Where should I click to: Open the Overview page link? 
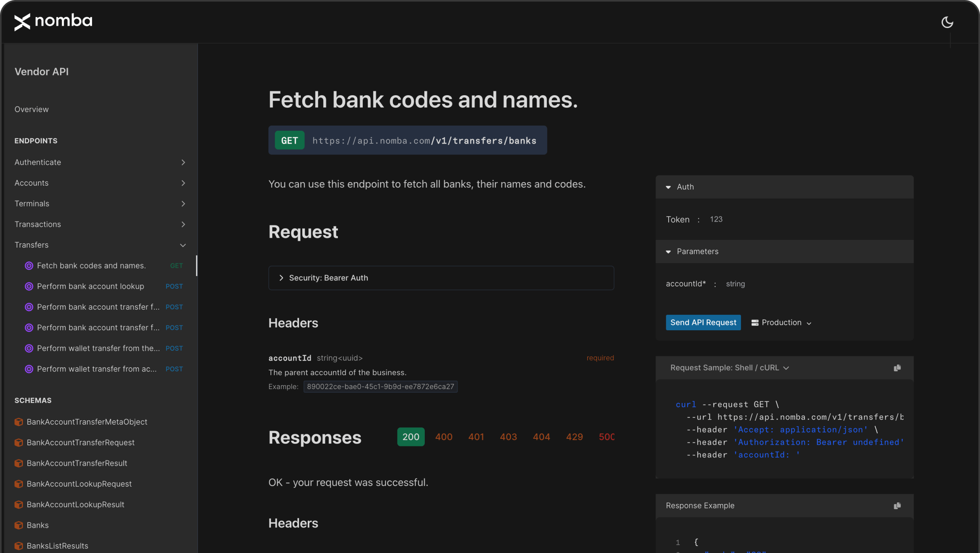point(32,109)
